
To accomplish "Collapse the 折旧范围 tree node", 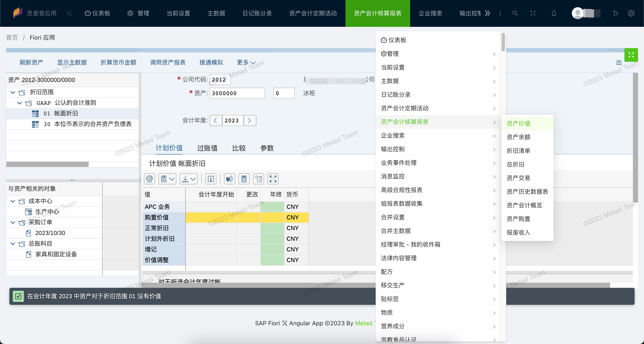I will (13, 92).
